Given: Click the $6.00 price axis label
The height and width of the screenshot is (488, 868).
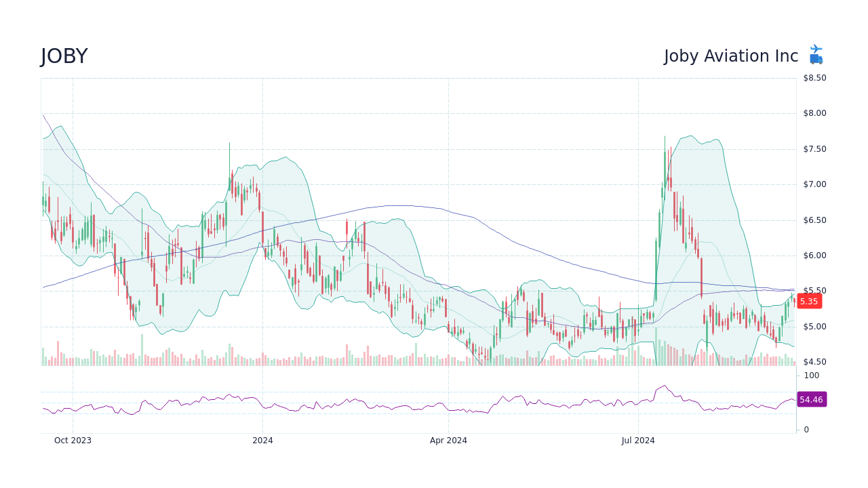Looking at the screenshot, I should coord(814,256).
